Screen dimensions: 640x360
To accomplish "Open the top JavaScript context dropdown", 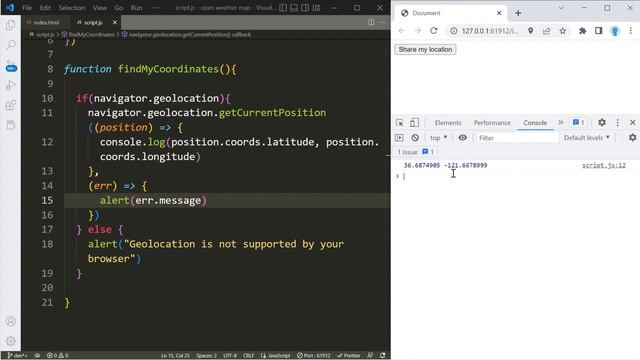I will [x=439, y=138].
